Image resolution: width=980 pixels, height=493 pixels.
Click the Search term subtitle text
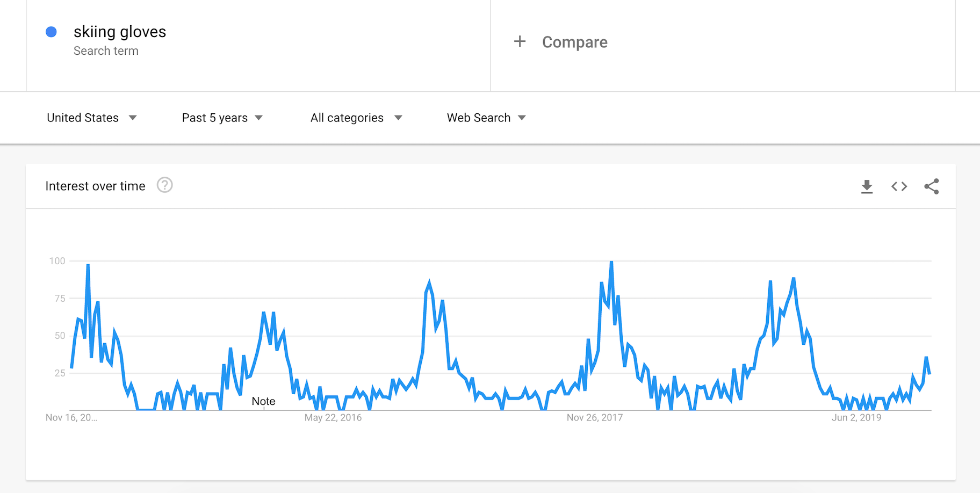[x=106, y=51]
